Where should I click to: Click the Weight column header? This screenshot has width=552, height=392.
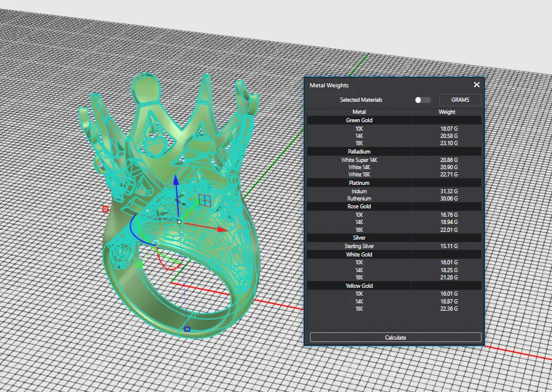pyautogui.click(x=447, y=111)
